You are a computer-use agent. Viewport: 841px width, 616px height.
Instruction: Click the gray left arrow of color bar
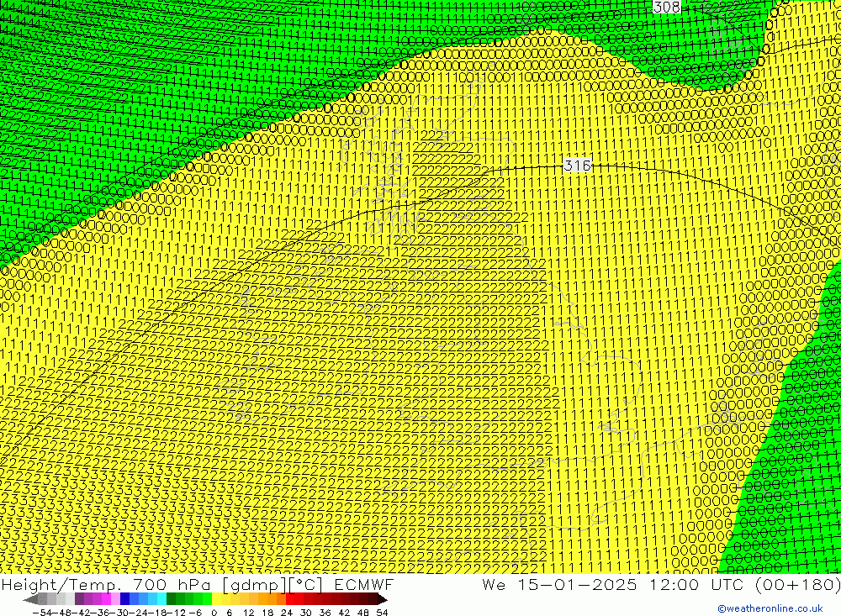click(x=30, y=599)
